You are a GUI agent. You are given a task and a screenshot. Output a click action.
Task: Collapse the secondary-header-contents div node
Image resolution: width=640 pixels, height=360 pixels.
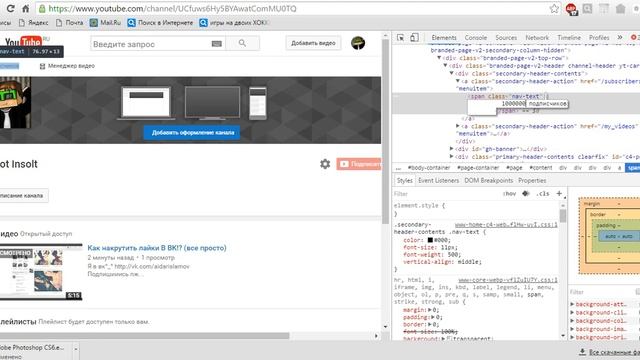(452, 73)
